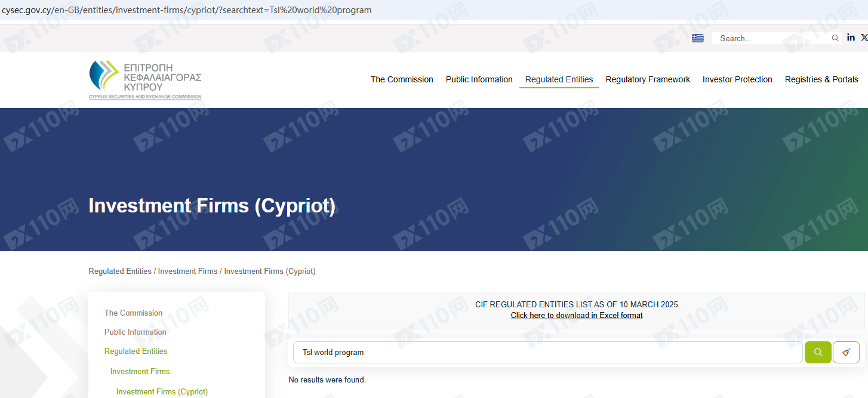Open the X social media icon
The height and width of the screenshot is (398, 868).
click(x=864, y=38)
